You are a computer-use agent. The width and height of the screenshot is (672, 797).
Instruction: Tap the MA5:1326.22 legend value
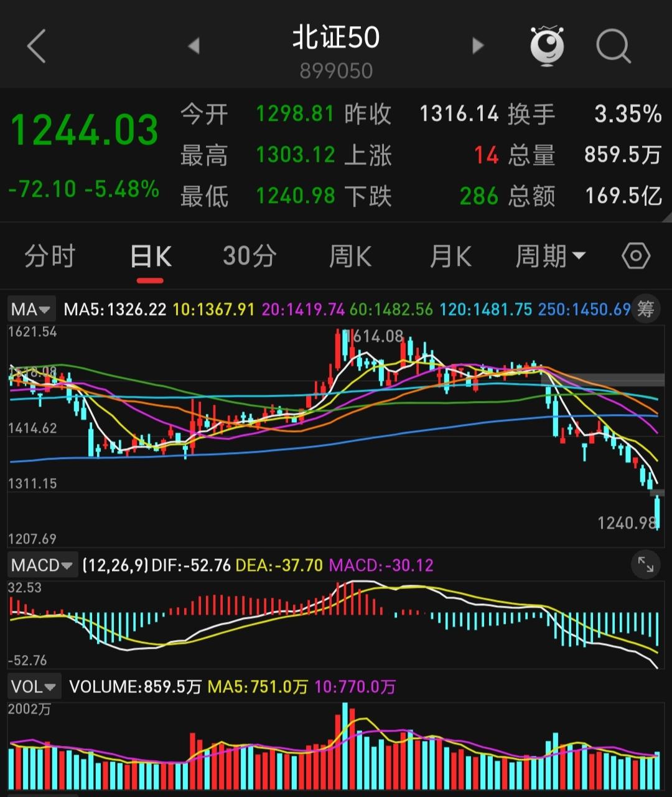point(115,309)
